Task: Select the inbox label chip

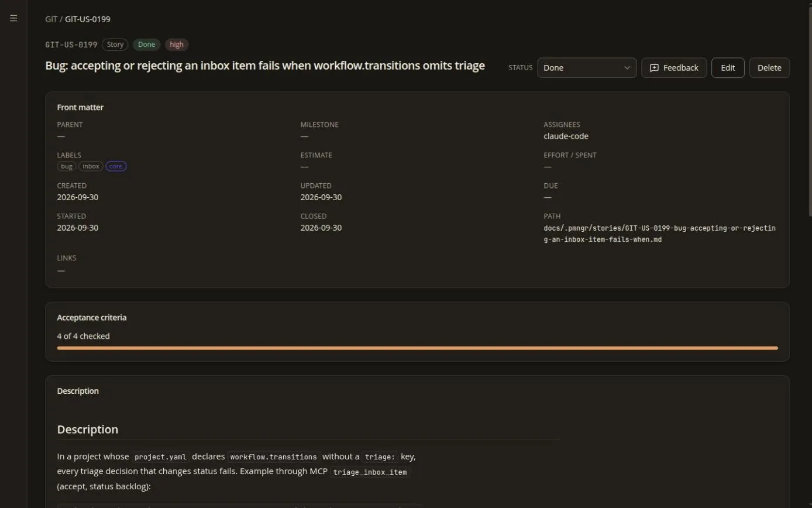Action: [91, 166]
